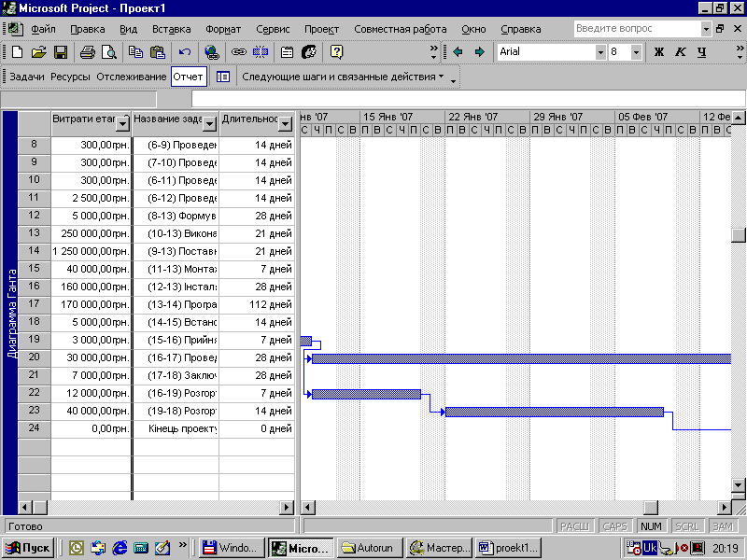
Task: Select task '(19-18)' Gantt bar on row 23
Action: point(555,412)
